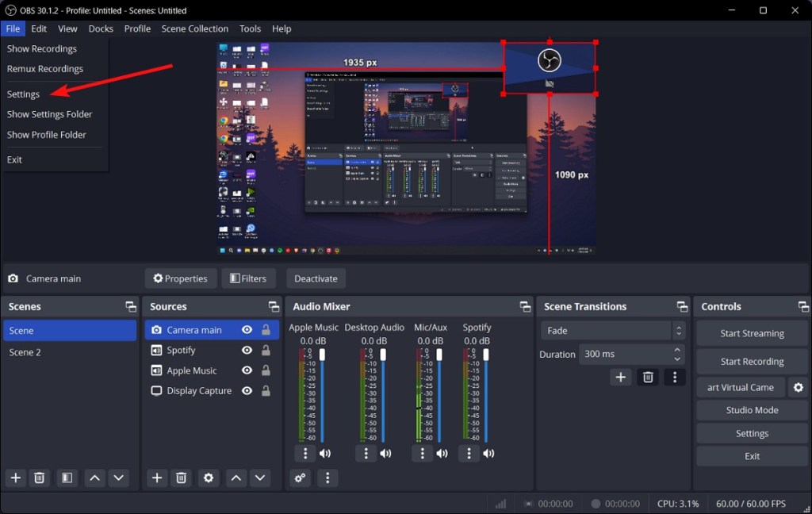Open source properties gear in Sources panel

tap(209, 478)
